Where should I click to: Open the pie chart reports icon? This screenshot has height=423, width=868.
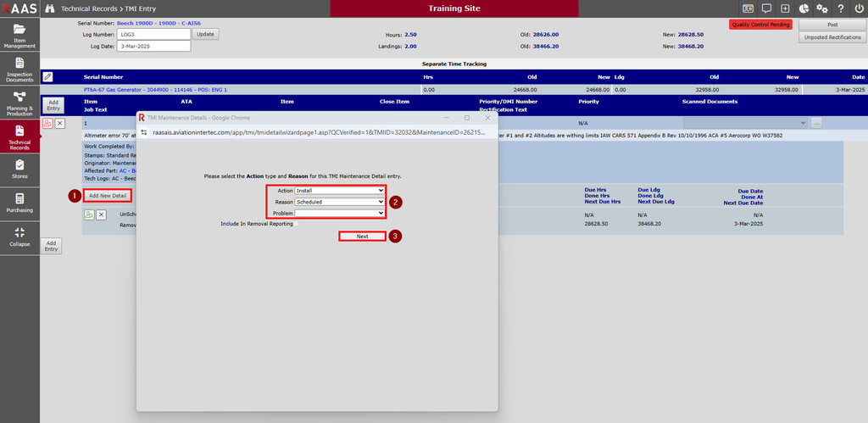click(804, 8)
